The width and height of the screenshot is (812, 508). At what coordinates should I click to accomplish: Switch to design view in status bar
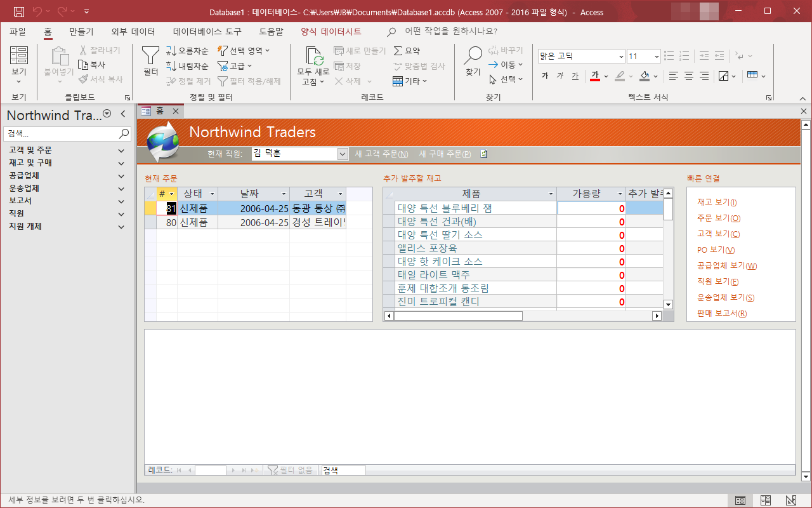(791, 500)
